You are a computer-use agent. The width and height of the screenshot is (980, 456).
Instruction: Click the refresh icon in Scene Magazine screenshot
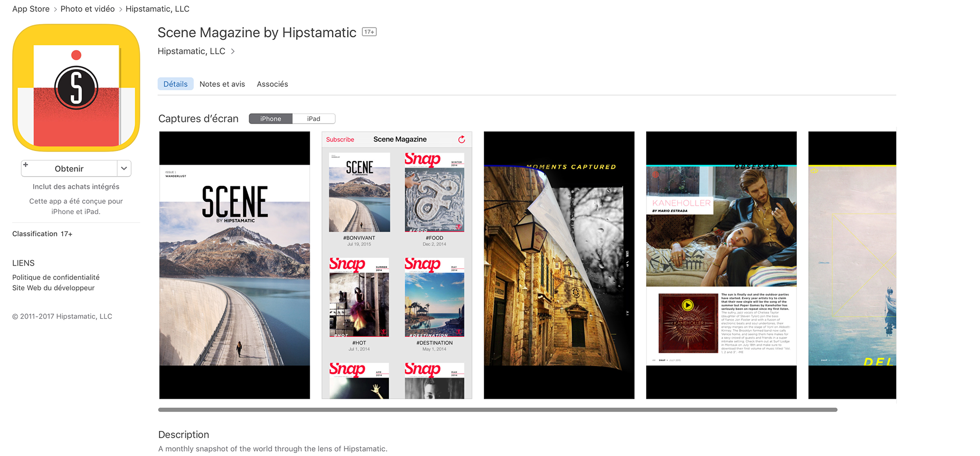(461, 139)
